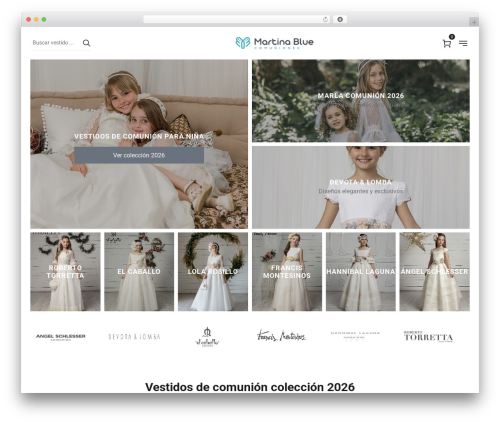Select the Ángel Schlesser dress tile

[x=435, y=272]
